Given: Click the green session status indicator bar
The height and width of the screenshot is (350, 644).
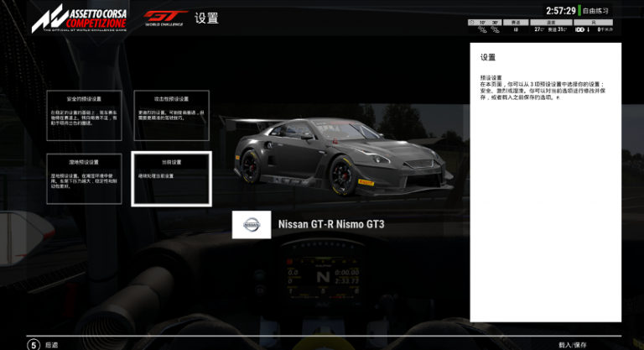Looking at the screenshot, I should click(579, 10).
